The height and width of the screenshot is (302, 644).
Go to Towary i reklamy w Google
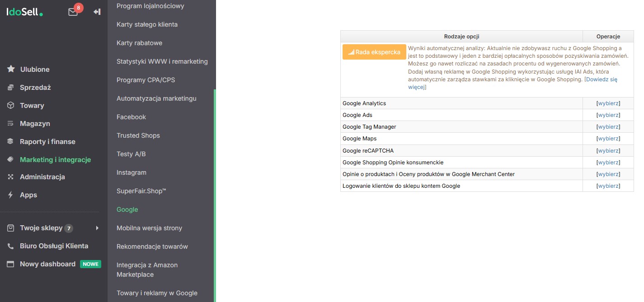[157, 293]
